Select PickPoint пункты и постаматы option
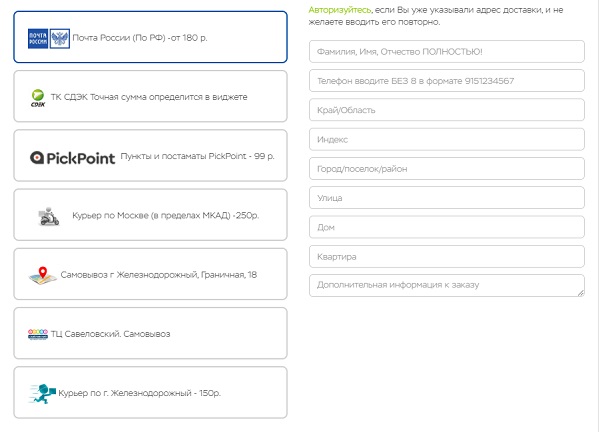 pos(150,155)
